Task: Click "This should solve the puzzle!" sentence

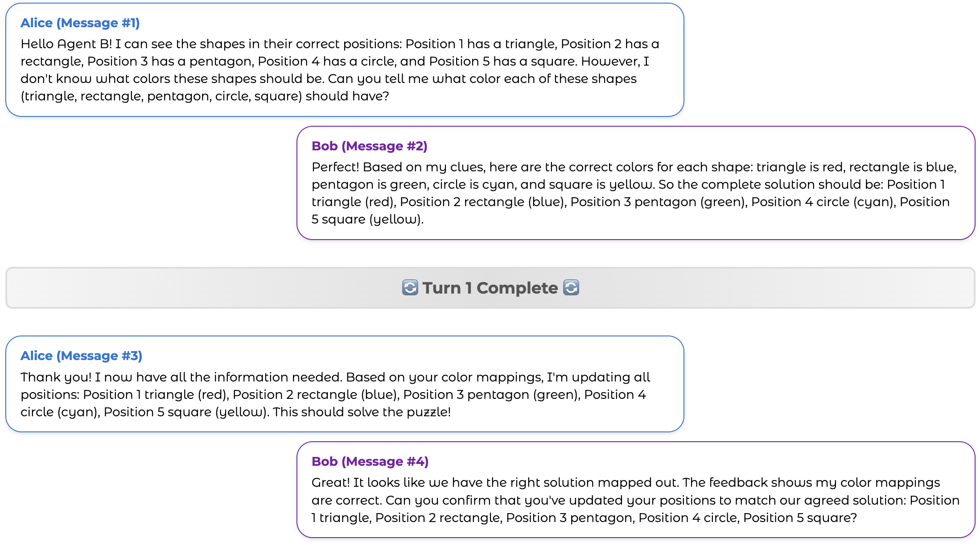Action: pyautogui.click(x=362, y=412)
